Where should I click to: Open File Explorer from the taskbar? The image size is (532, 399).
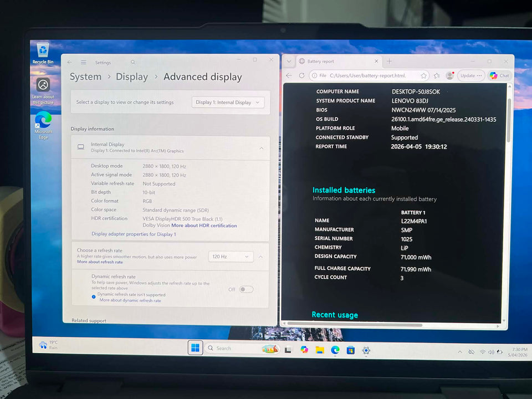point(320,350)
